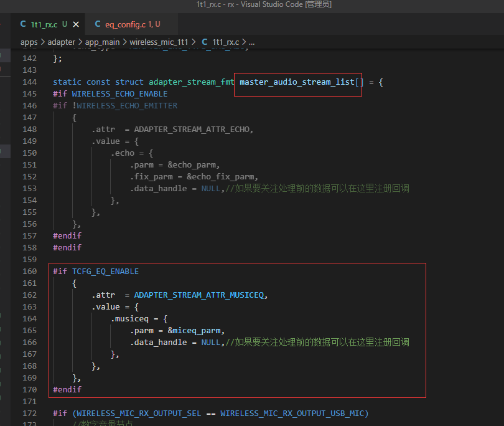This screenshot has height=426, width=504.
Task: Click the .fix_parm field name
Action: click(x=151, y=177)
